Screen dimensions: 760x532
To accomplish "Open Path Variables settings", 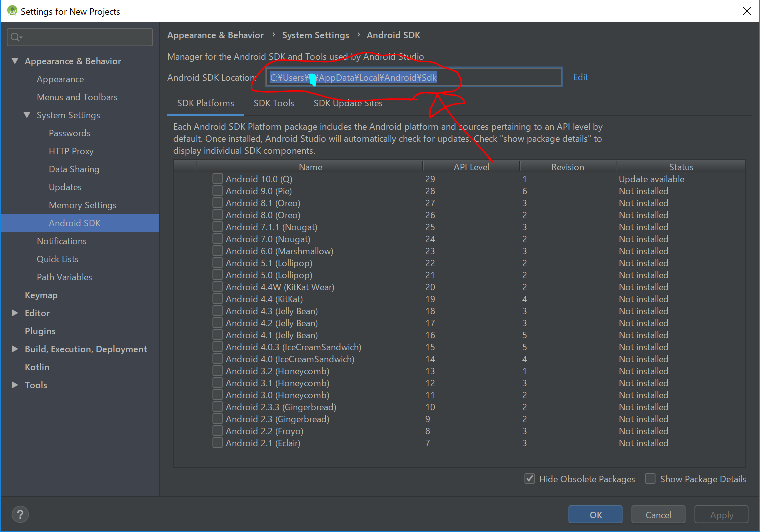I will (x=64, y=277).
